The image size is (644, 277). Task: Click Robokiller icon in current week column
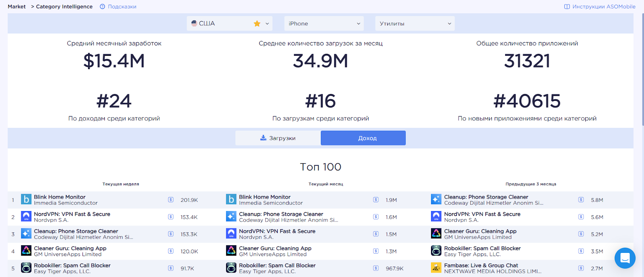[26, 268]
